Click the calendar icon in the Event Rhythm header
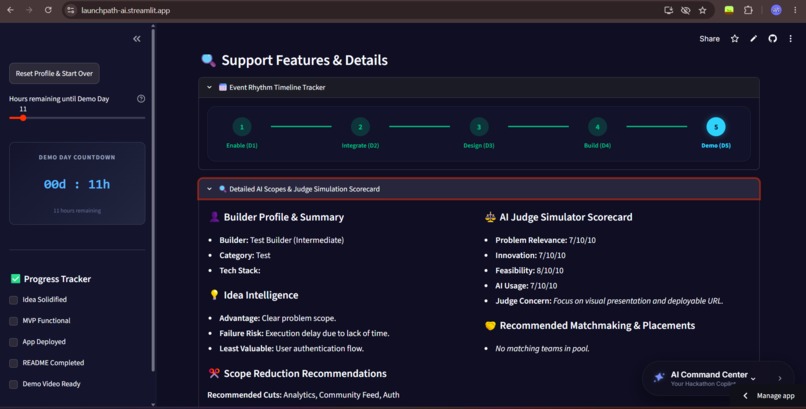The image size is (806, 409). [223, 87]
